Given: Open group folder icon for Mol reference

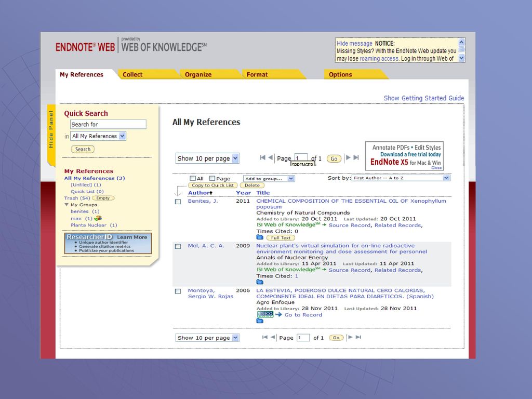Looking at the screenshot, I should tap(260, 282).
